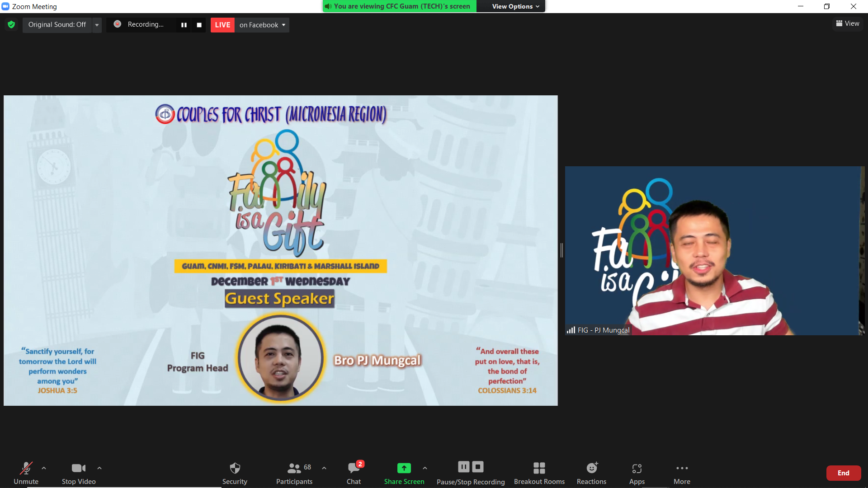This screenshot has height=488, width=868.
Task: Open Apps panel
Action: (x=637, y=473)
